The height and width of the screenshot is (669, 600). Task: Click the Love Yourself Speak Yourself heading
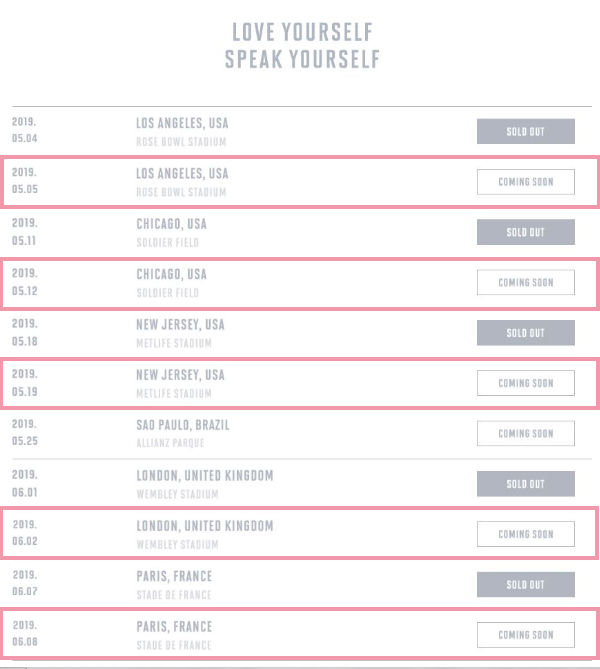(x=301, y=46)
